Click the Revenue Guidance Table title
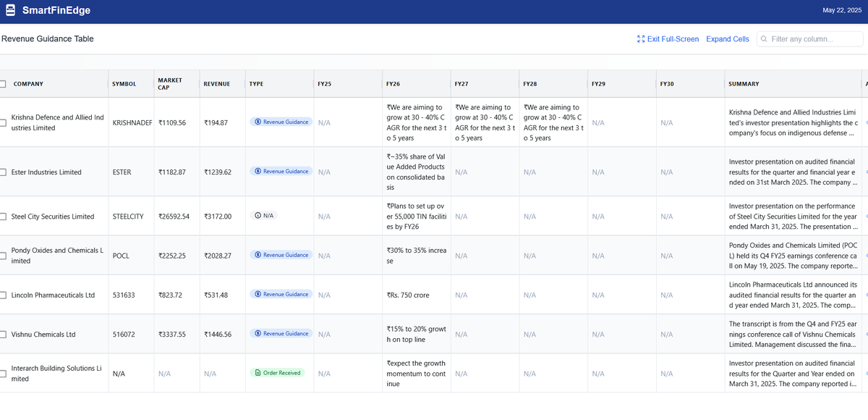Viewport: 868px width, 420px height. tap(48, 39)
